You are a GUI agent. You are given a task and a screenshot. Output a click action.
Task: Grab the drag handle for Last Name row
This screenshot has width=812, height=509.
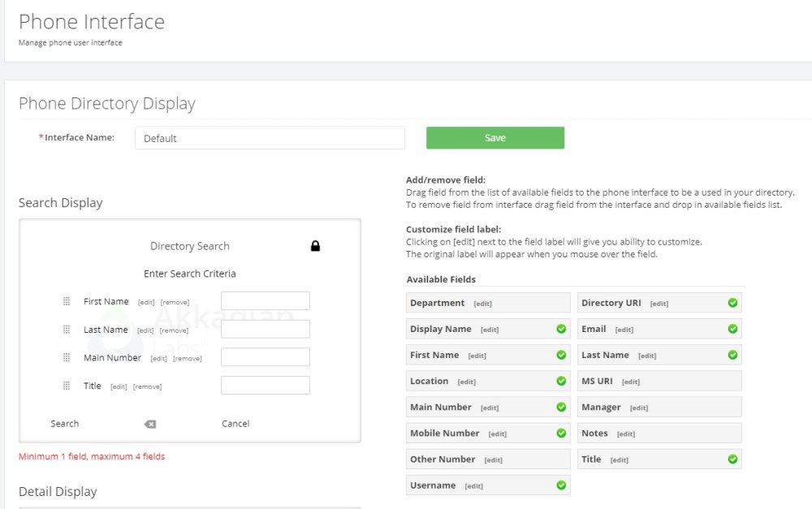67,330
